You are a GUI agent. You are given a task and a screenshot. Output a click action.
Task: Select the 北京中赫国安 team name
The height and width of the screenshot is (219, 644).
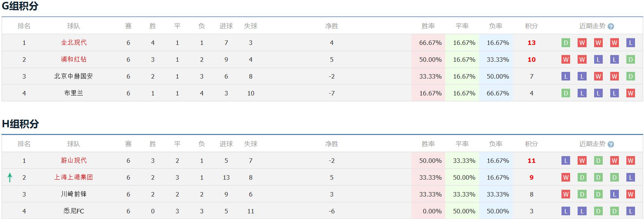pyautogui.click(x=74, y=76)
